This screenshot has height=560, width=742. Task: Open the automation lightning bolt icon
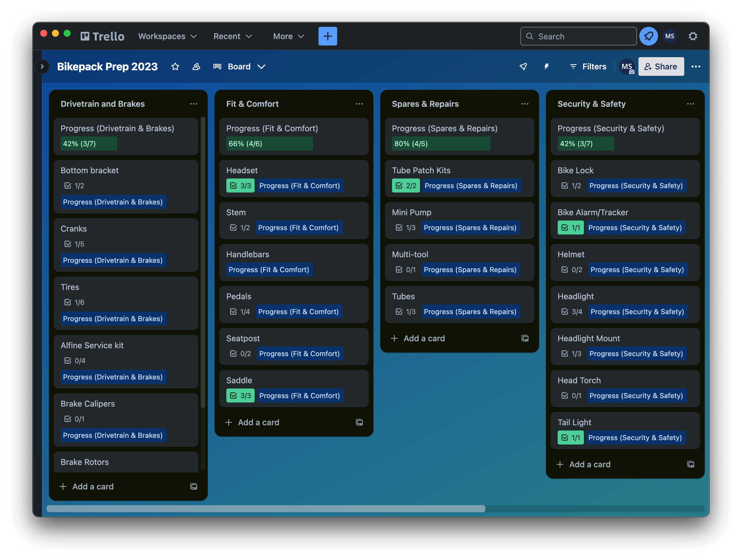[546, 66]
